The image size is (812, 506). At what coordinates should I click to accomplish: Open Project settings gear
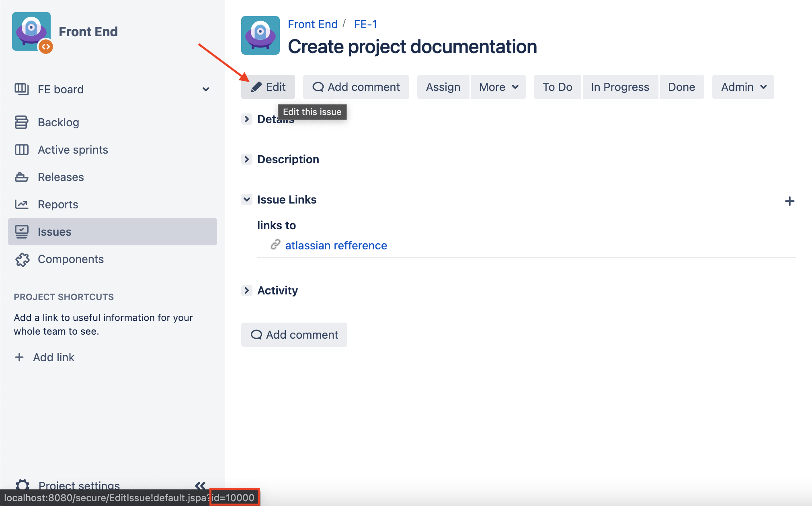[23, 485]
